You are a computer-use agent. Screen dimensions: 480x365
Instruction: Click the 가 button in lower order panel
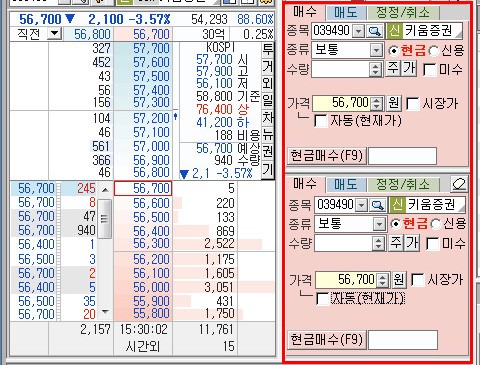[x=412, y=243]
